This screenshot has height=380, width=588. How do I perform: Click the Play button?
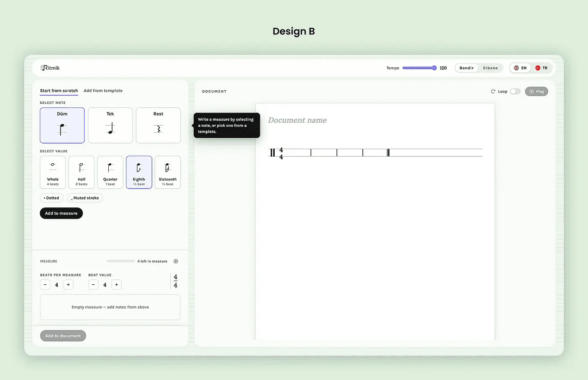(536, 91)
